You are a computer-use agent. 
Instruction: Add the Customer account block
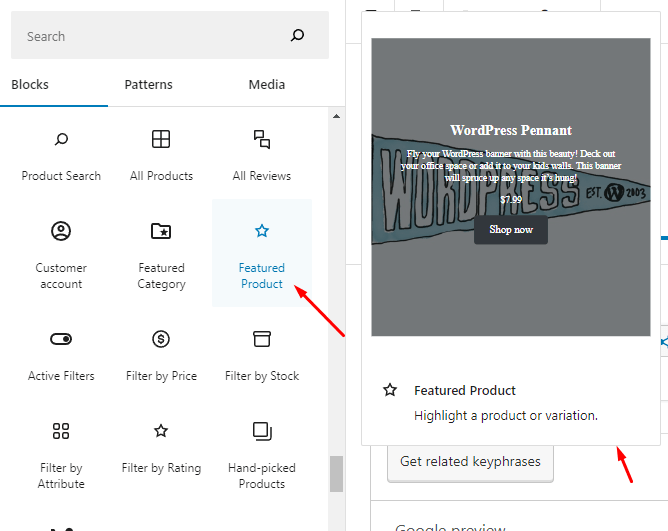[x=61, y=253]
